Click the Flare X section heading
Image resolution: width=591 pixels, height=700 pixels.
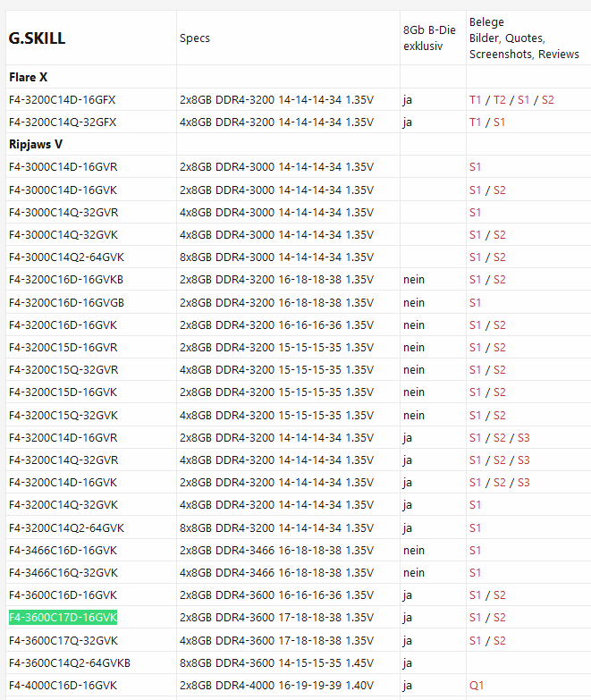pos(28,77)
